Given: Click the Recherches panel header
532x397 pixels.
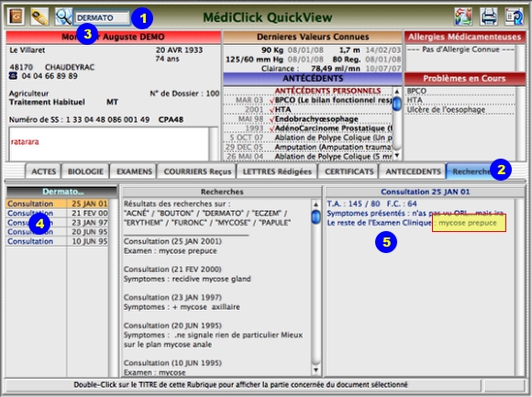Looking at the screenshot, I should (x=222, y=192).
